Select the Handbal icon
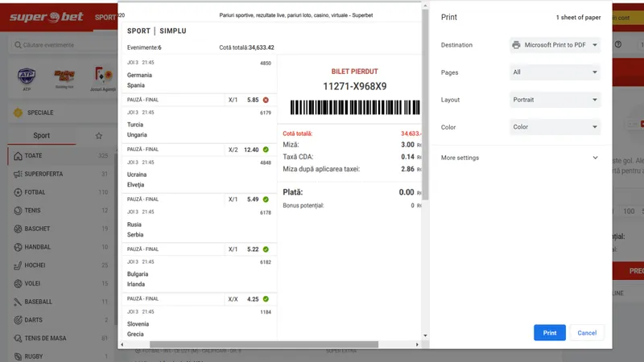The width and height of the screenshot is (644, 362). 18,247
